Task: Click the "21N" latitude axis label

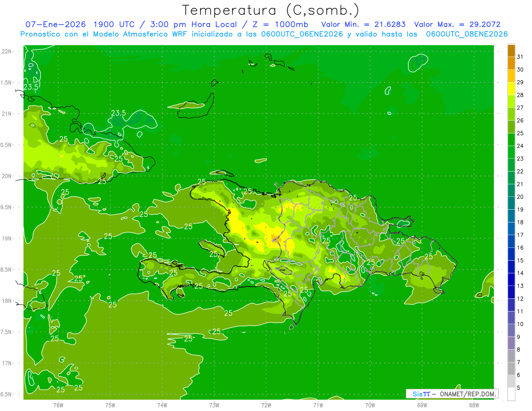Action: click(7, 114)
